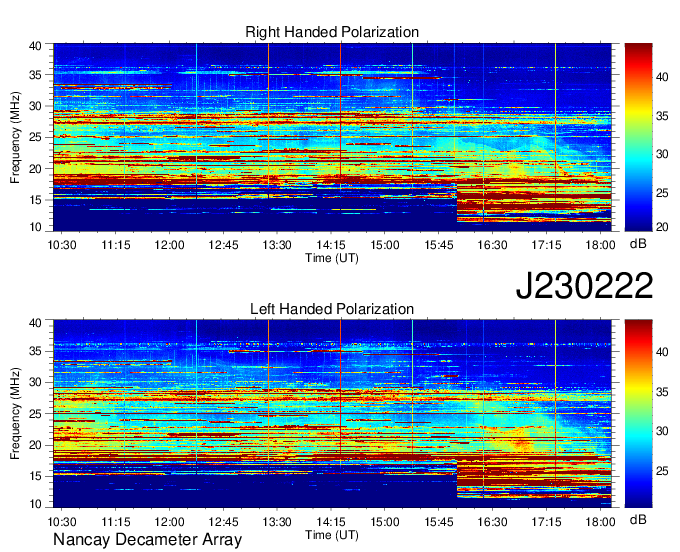The image size is (680, 552).
Task: Click 15:45 tick on Right Handed time axis
Action: (x=438, y=245)
